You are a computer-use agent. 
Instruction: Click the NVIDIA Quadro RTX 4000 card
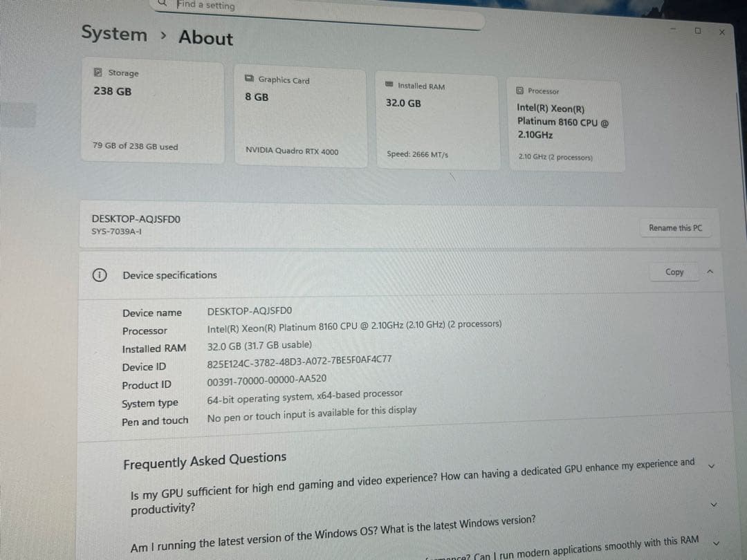(x=301, y=118)
